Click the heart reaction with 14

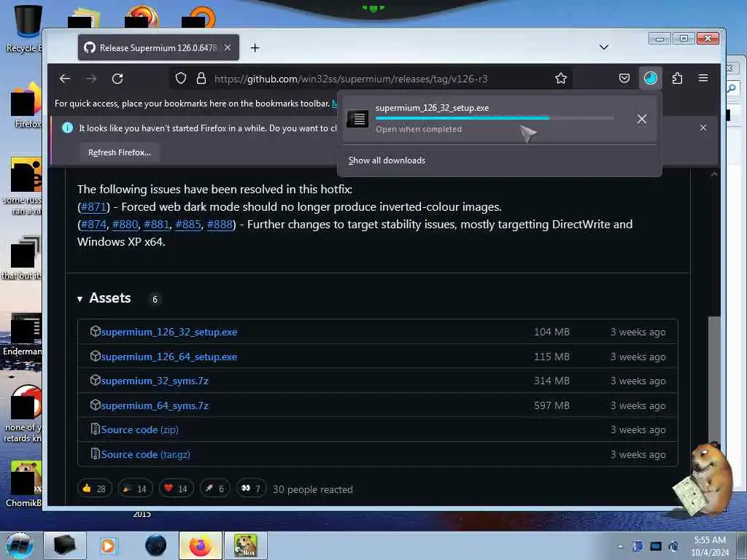coord(176,489)
